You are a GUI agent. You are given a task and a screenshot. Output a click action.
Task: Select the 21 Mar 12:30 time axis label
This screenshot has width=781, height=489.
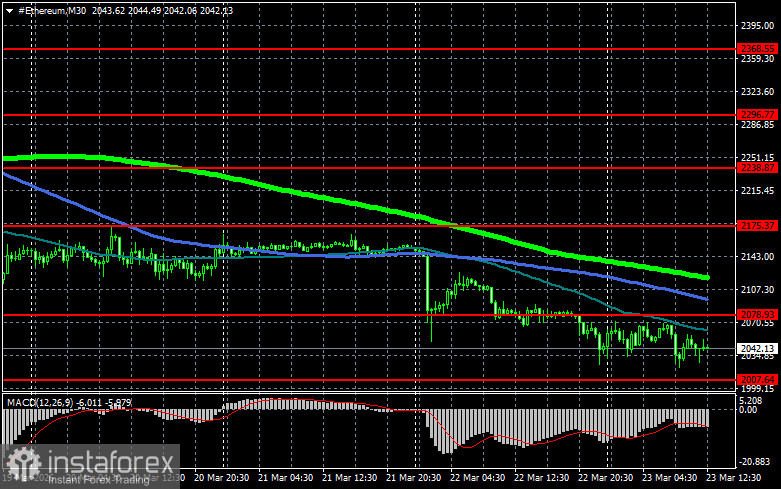[349, 478]
